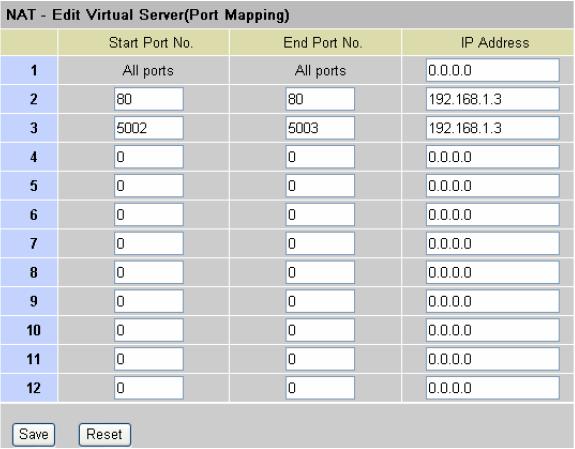
Task: Focus the row 4 Start Port field
Action: (x=149, y=157)
